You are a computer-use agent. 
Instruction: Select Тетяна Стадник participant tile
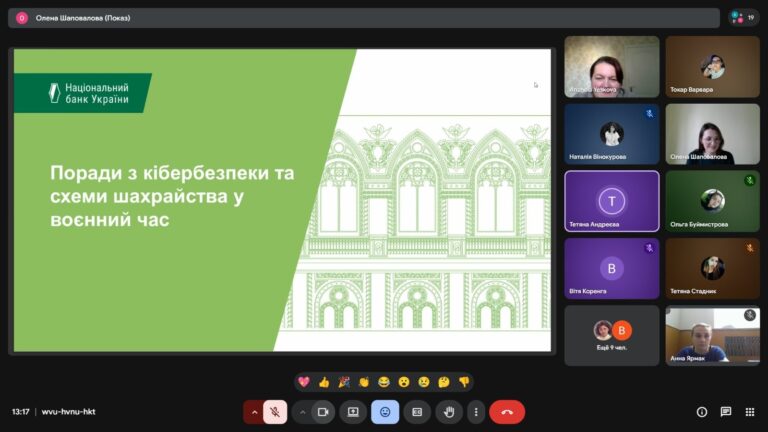pos(712,268)
